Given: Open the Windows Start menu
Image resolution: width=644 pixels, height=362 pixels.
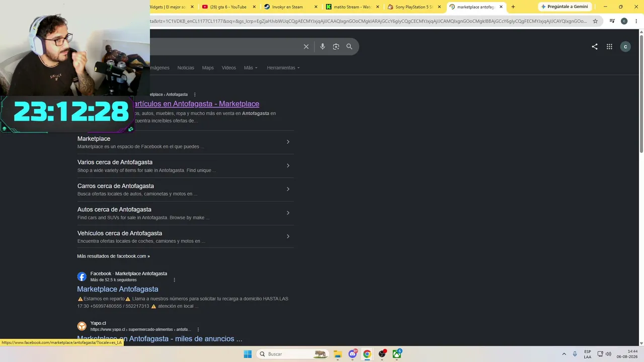Looking at the screenshot, I should tap(248, 354).
